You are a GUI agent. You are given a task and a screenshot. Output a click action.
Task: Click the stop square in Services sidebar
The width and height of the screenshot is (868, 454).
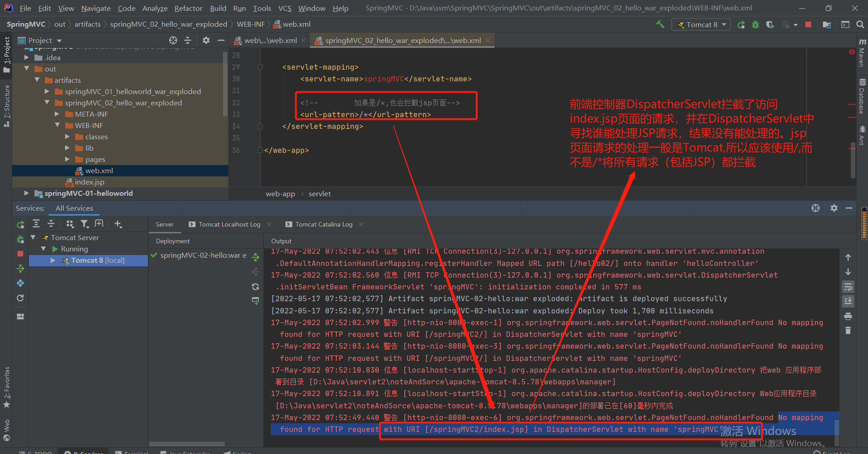(x=20, y=254)
